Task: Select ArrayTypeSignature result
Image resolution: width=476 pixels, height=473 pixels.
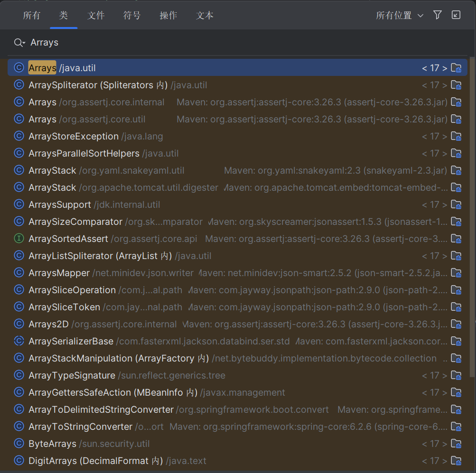Action: (237, 375)
